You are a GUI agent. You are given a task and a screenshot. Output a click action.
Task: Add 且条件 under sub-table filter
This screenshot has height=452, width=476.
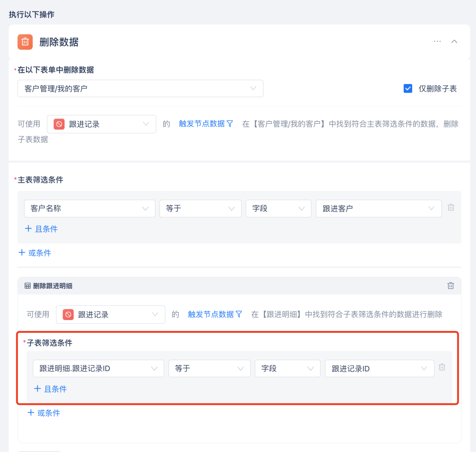tap(50, 389)
